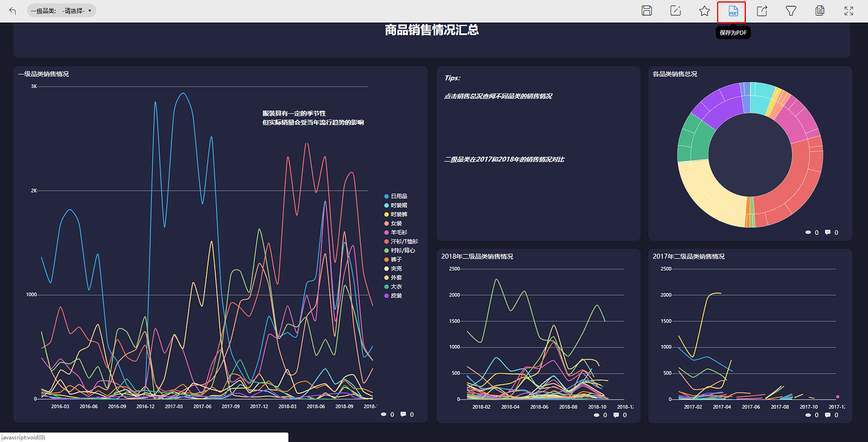
Task: Click the eye icon under 2018年二级品类销售情况 chart
Action: (597, 415)
